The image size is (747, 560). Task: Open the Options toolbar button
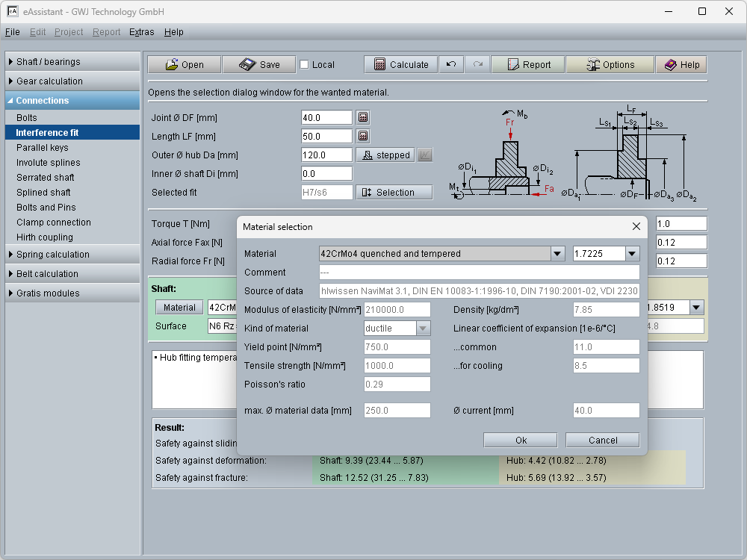coord(610,65)
